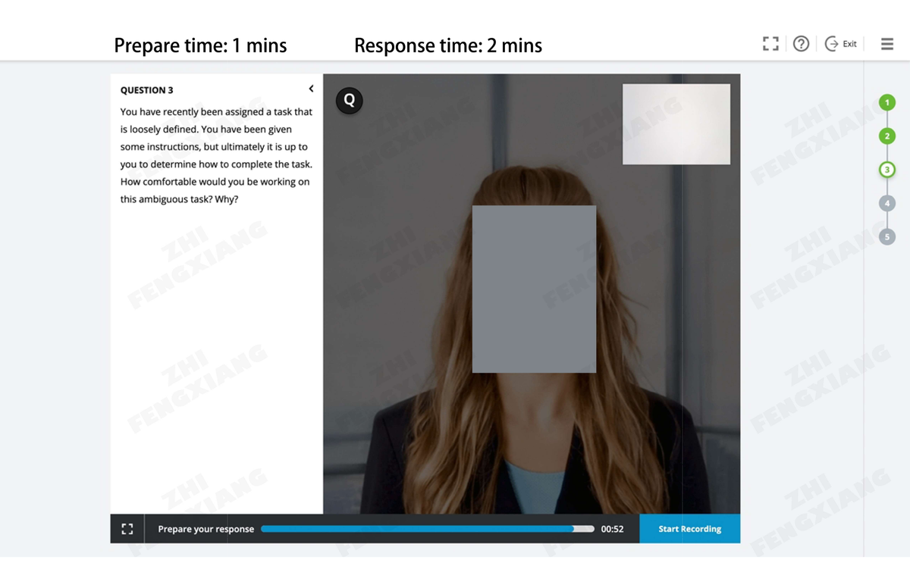910x588 pixels.
Task: Click the 'QUESTION 3' heading
Action: click(x=147, y=90)
